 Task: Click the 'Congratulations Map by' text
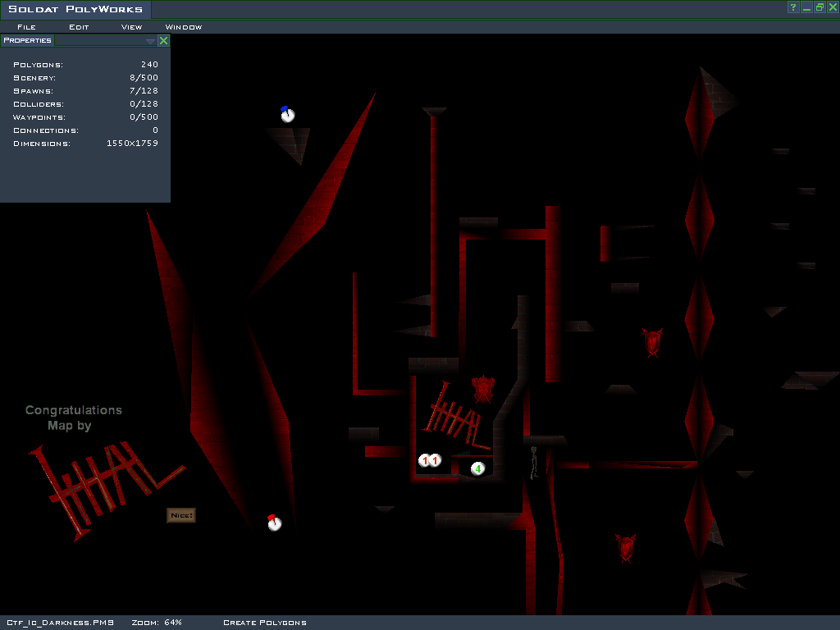[x=73, y=418]
